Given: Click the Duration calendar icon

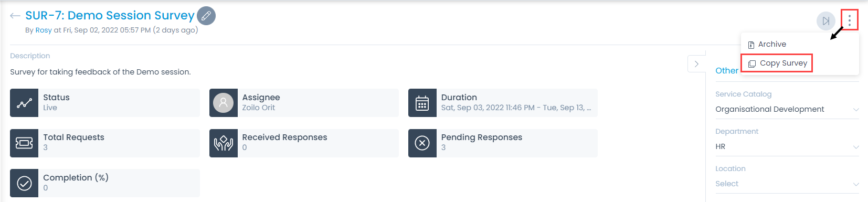Looking at the screenshot, I should pos(422,103).
